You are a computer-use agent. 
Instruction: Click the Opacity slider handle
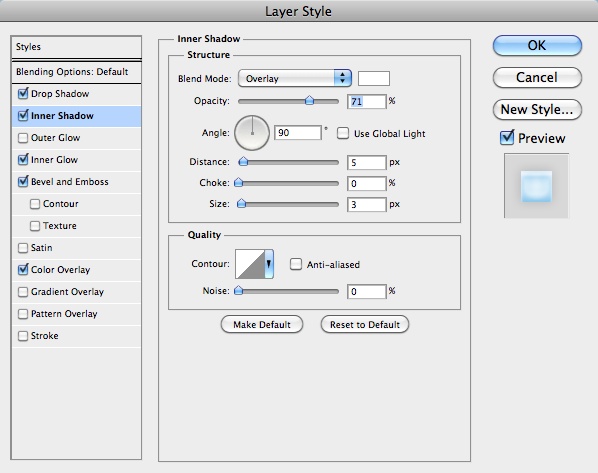[309, 101]
